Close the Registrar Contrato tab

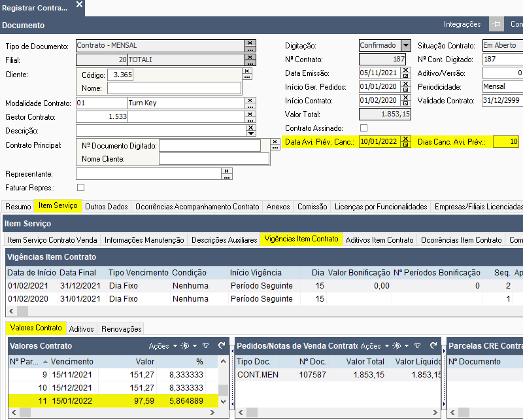tap(79, 5)
